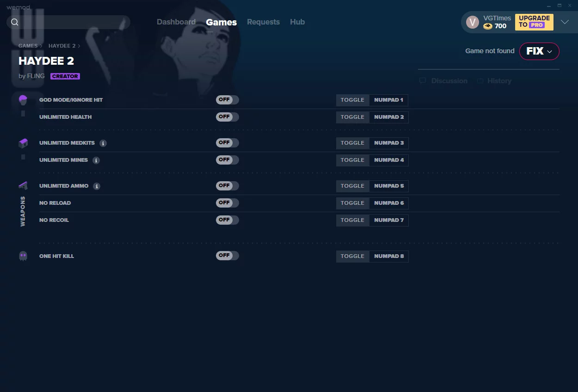Click the VGTimes user avatar
Image resolution: width=578 pixels, height=392 pixels.
tap(473, 22)
